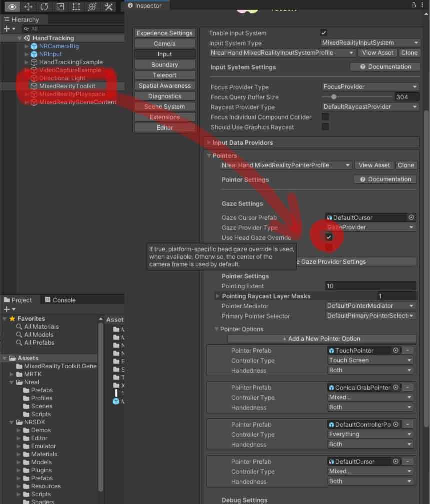Switch to the Console tab
430x504 pixels.
pyautogui.click(x=60, y=300)
